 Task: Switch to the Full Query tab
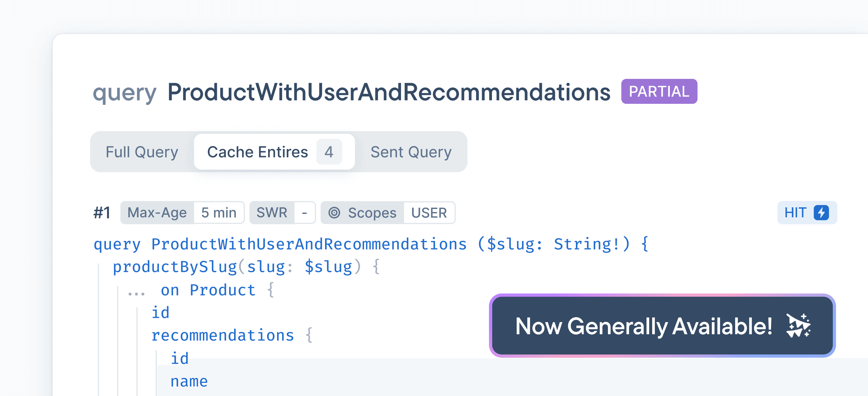pyautogui.click(x=142, y=152)
